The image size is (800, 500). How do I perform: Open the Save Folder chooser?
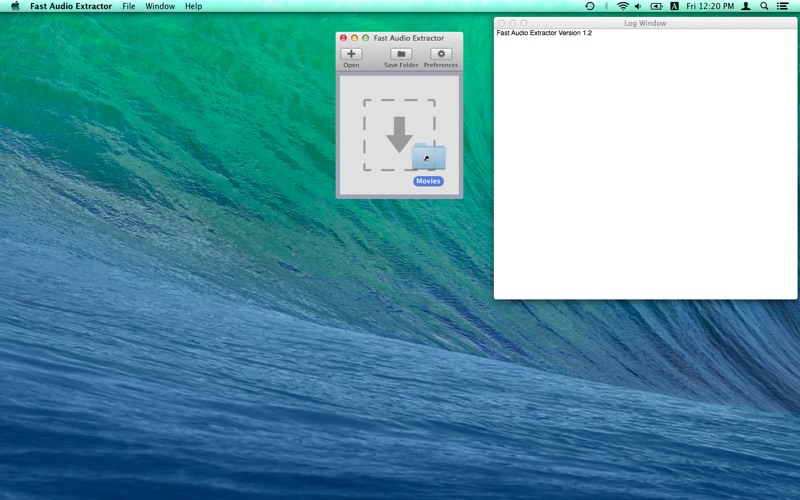(401, 54)
